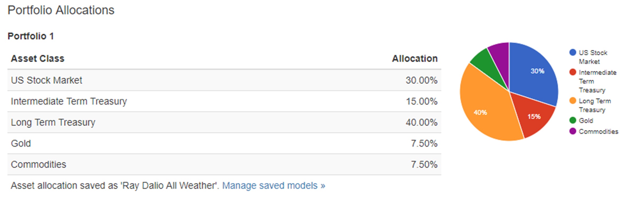The height and width of the screenshot is (201, 644).
Task: Open the Manage saved models link
Action: [x=273, y=185]
